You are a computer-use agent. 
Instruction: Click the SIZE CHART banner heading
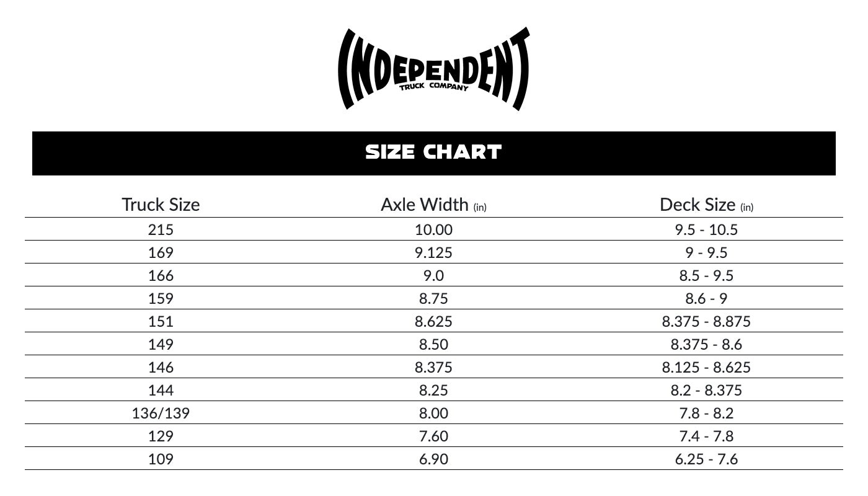pyautogui.click(x=433, y=153)
